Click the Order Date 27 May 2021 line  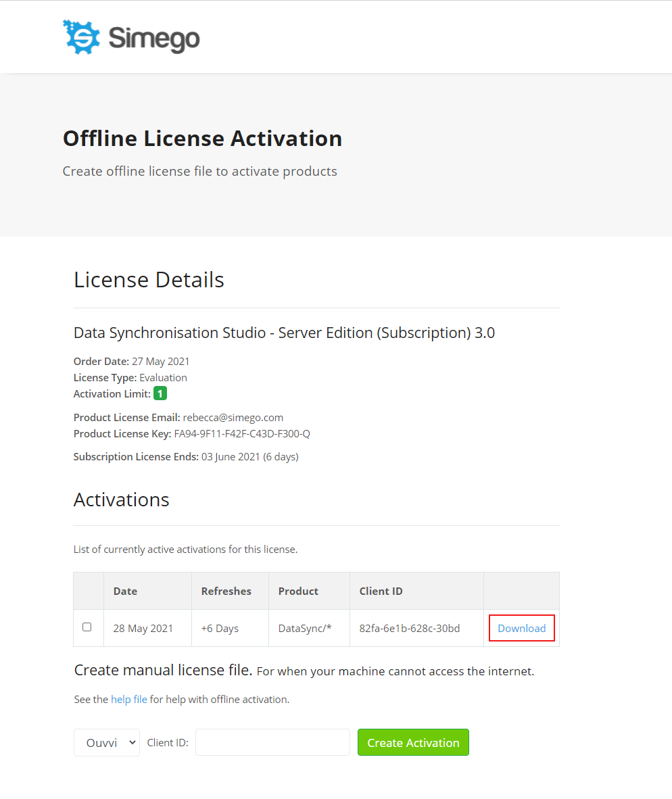tap(131, 361)
